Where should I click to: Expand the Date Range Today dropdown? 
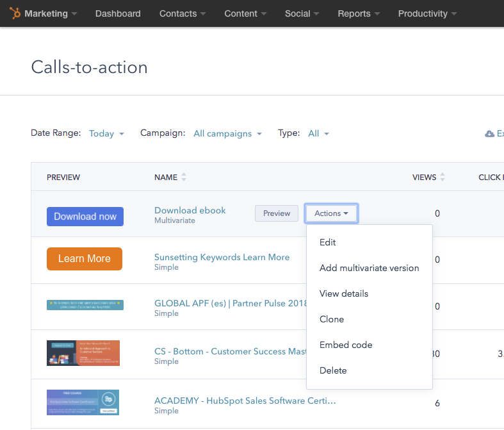pos(106,134)
